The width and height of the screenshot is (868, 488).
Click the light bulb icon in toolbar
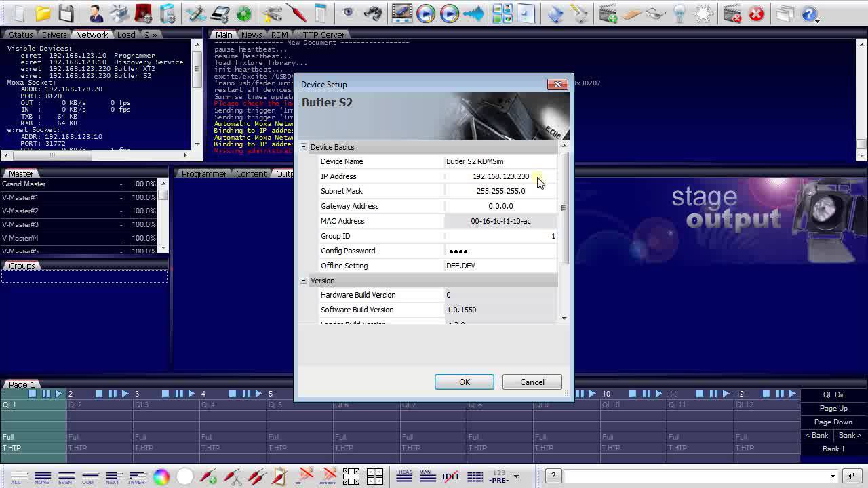679,13
